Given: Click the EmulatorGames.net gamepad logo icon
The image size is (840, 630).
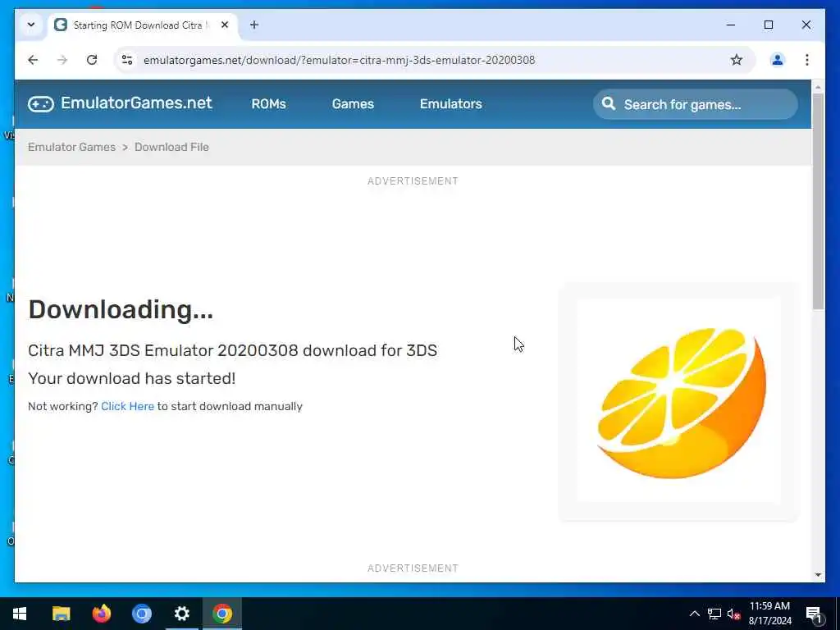Looking at the screenshot, I should click(x=41, y=104).
